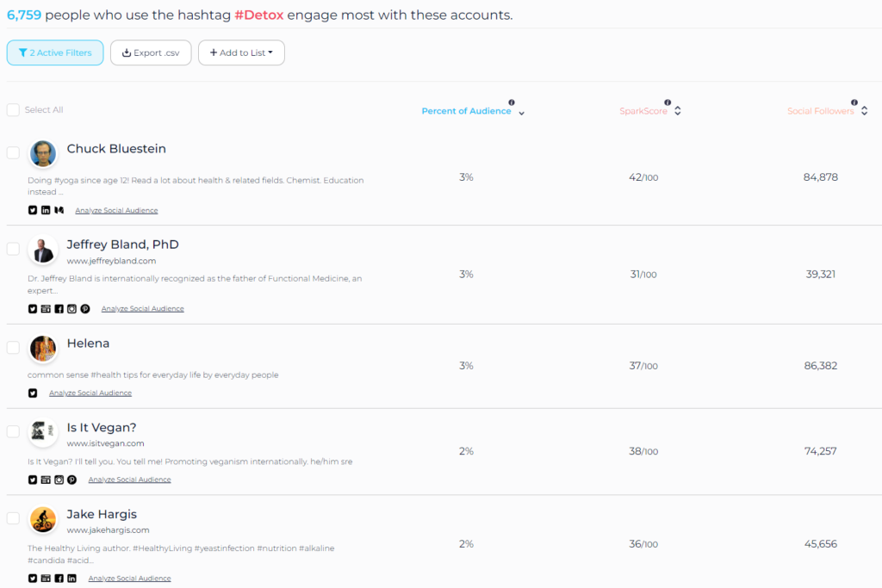Open Helena's Twitter icon
882x588 pixels.
click(x=33, y=393)
